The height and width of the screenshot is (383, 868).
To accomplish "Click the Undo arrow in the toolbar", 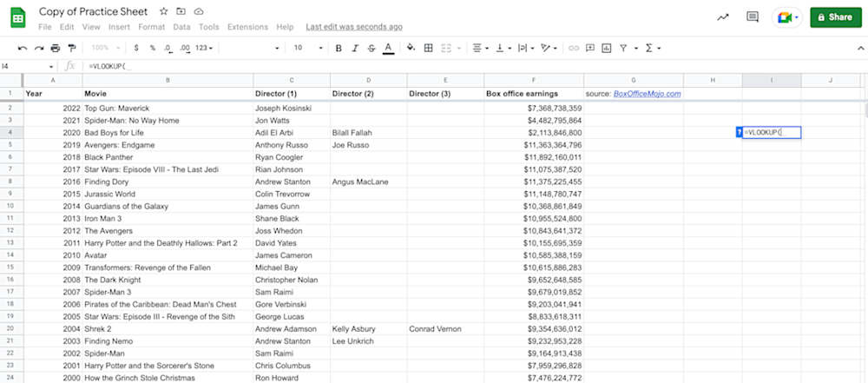I will point(23,49).
